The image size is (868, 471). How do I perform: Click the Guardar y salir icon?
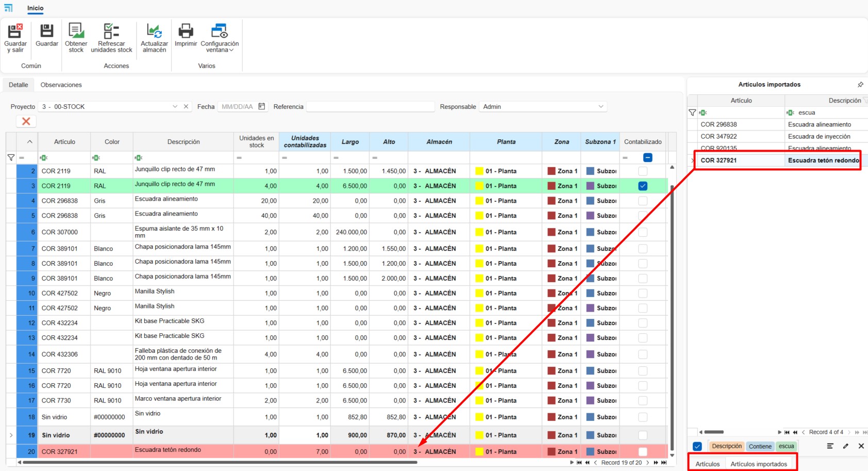(x=15, y=32)
